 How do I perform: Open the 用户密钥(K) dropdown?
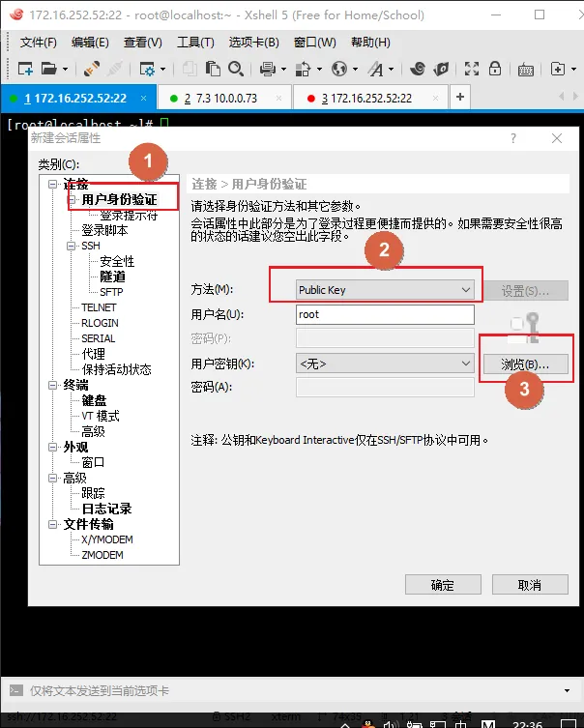pos(385,364)
